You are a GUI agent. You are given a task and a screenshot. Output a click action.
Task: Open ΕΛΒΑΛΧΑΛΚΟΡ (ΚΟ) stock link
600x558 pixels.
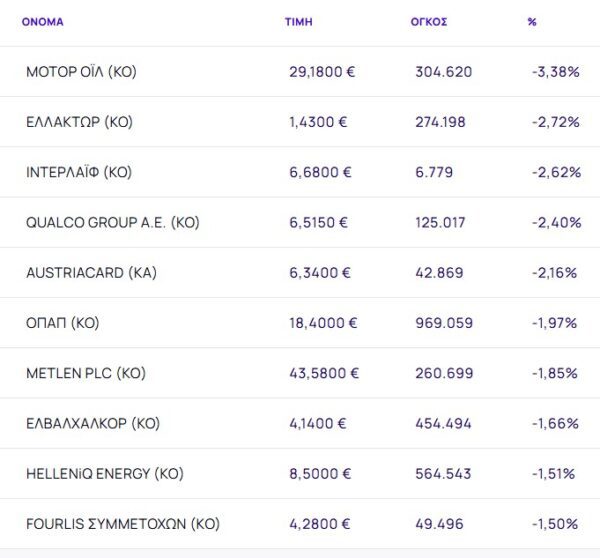[x=91, y=423]
